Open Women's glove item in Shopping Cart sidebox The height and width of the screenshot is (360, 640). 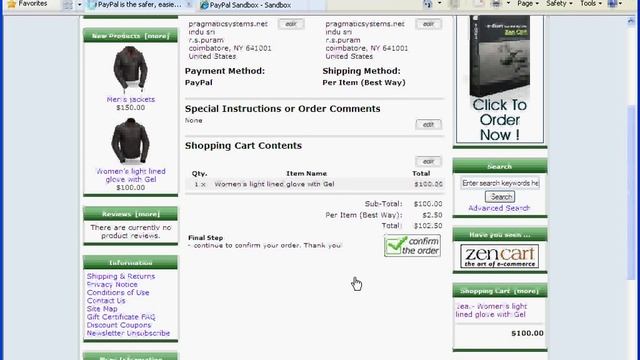pos(491,310)
